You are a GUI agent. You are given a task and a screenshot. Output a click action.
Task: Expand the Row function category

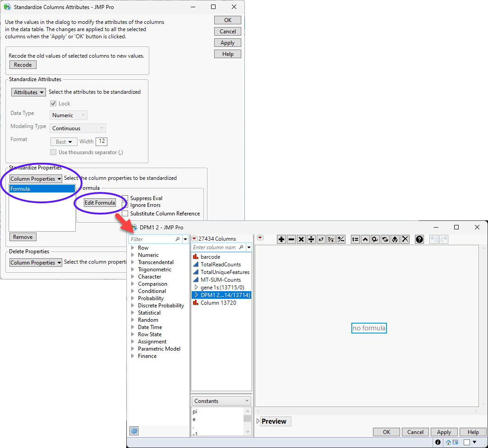coord(133,247)
